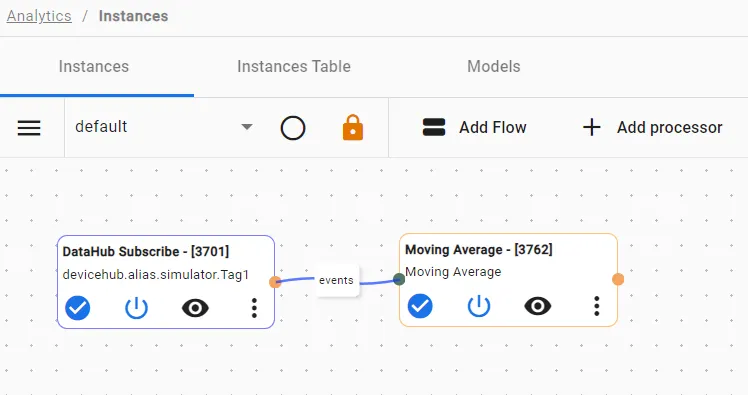The height and width of the screenshot is (395, 748).
Task: Click the eye icon on Moving Average
Action: pos(538,306)
